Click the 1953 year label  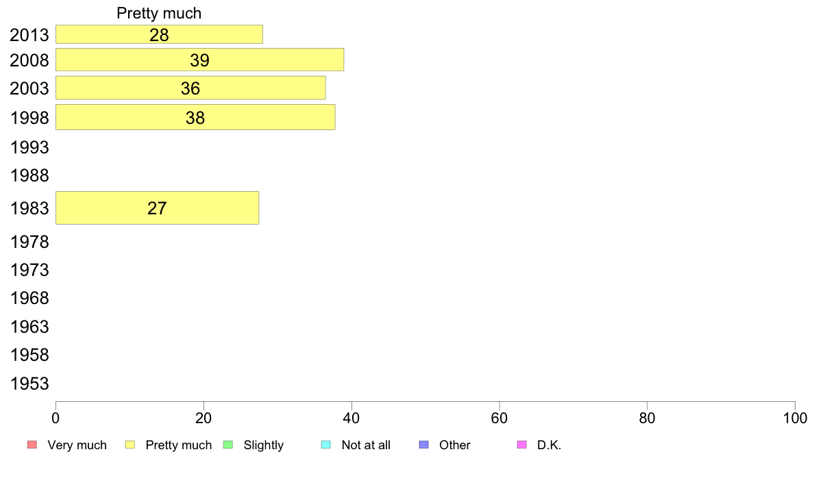tap(29, 383)
